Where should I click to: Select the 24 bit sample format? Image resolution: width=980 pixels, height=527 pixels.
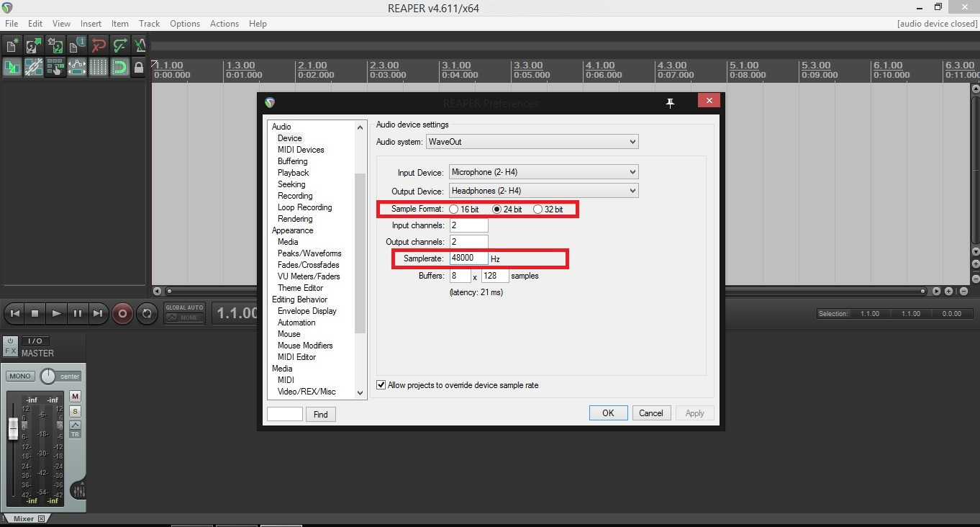497,209
